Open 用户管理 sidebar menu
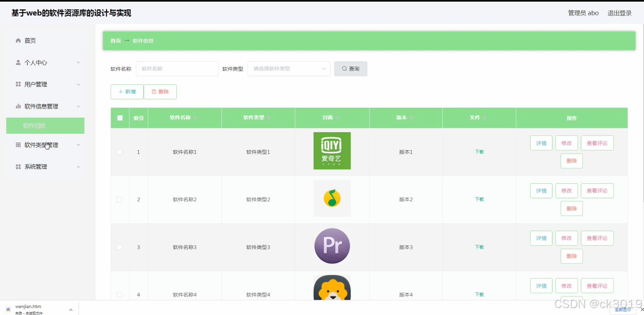This screenshot has height=315, width=644. [x=45, y=84]
